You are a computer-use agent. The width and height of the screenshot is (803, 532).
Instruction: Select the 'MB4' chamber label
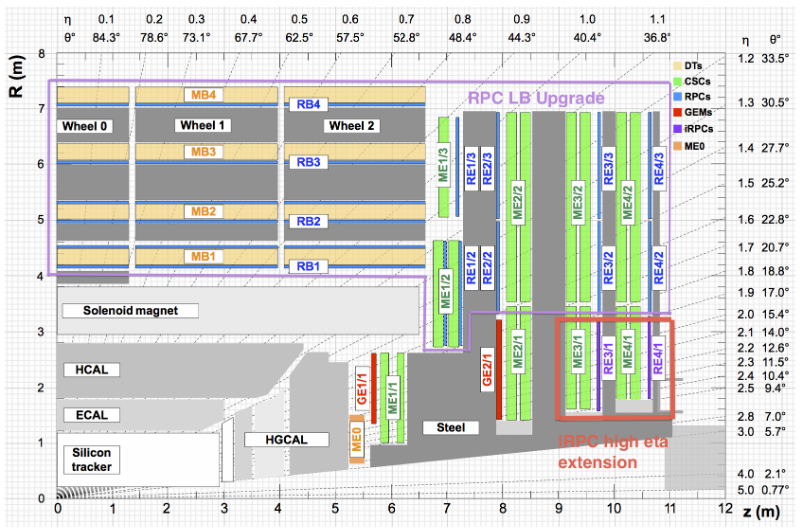203,95
